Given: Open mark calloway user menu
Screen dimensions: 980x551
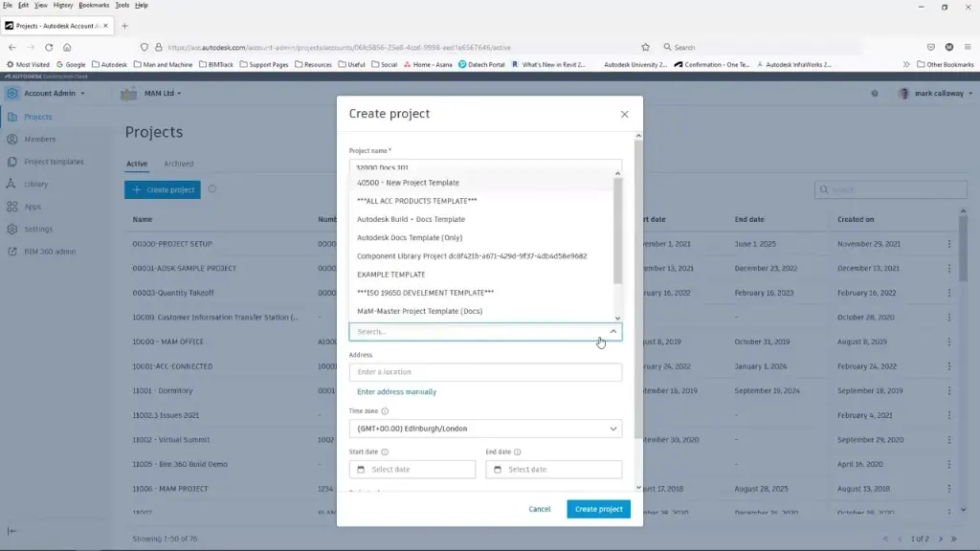Looking at the screenshot, I should coord(936,93).
